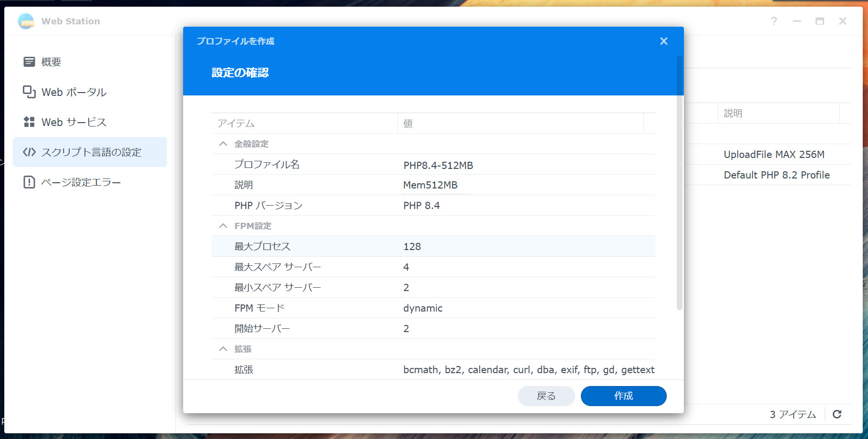Screen dimensions: 868x439
Task: Collapse the 全般設定 section
Action: [x=223, y=144]
